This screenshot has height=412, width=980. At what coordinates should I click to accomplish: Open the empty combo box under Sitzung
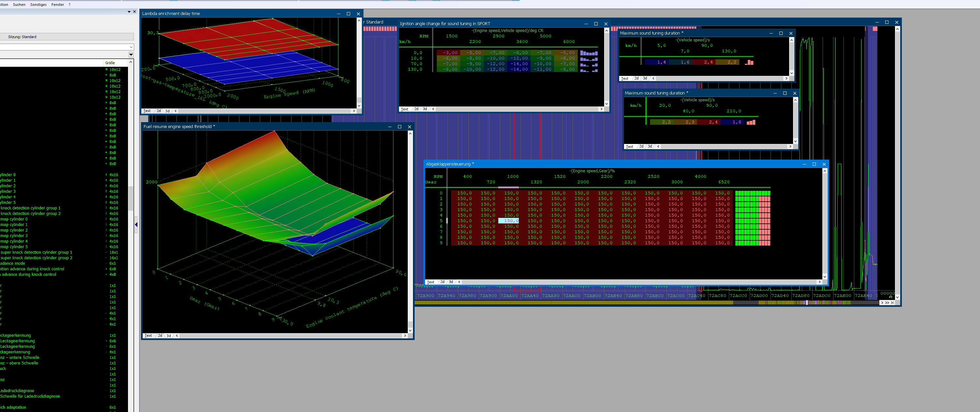131,47
